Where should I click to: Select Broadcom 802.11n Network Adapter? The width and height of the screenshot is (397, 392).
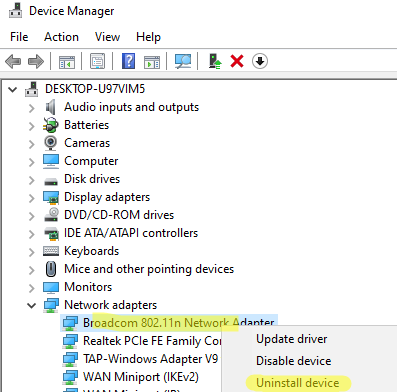coord(178,323)
